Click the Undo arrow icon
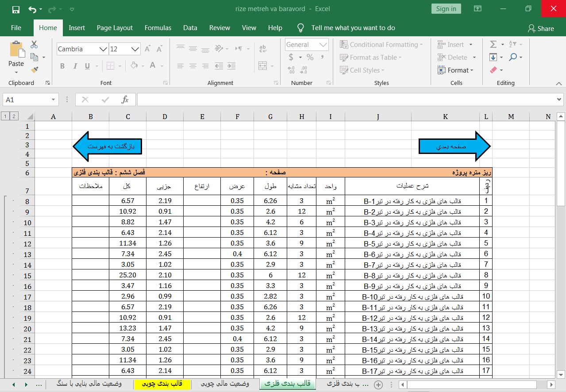 point(32,9)
